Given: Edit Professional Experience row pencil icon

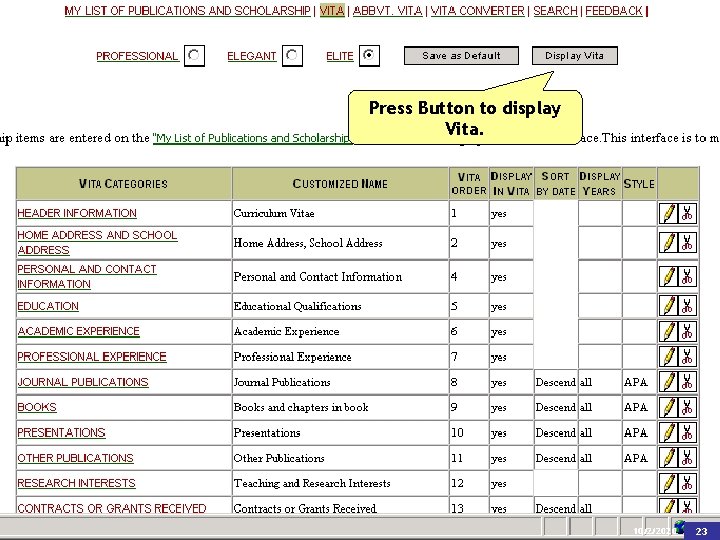Looking at the screenshot, I should click(x=668, y=357).
